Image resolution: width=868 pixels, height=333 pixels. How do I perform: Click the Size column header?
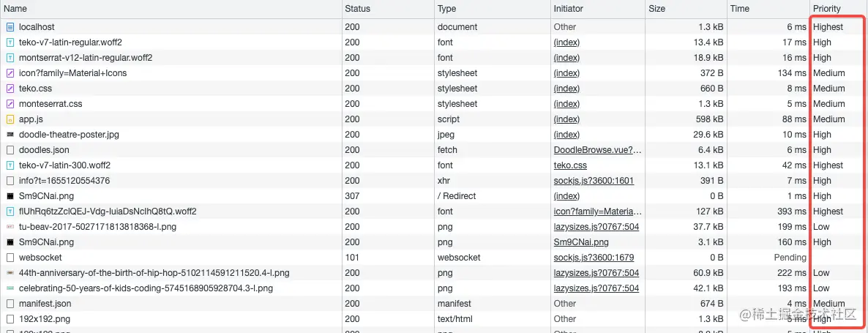[656, 9]
